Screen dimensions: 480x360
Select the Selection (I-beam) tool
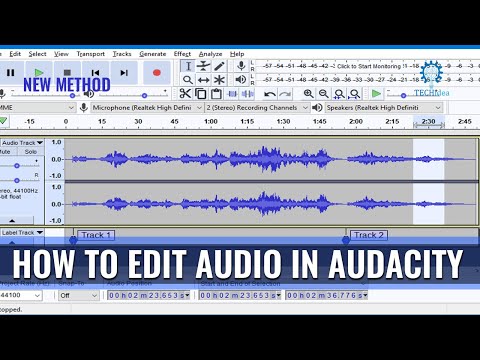coord(188,66)
